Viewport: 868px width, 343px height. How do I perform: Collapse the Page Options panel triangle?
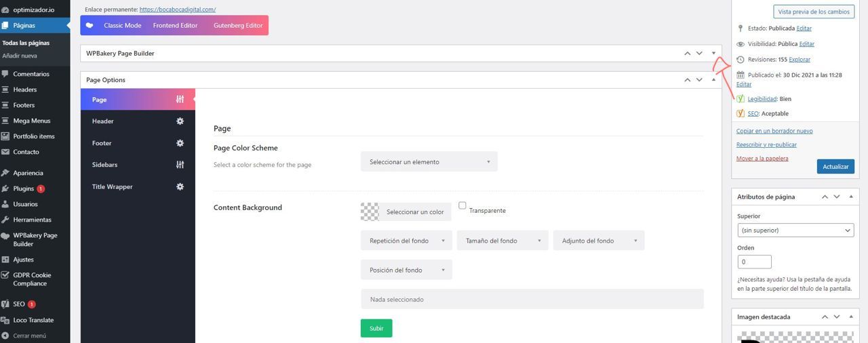click(x=713, y=80)
